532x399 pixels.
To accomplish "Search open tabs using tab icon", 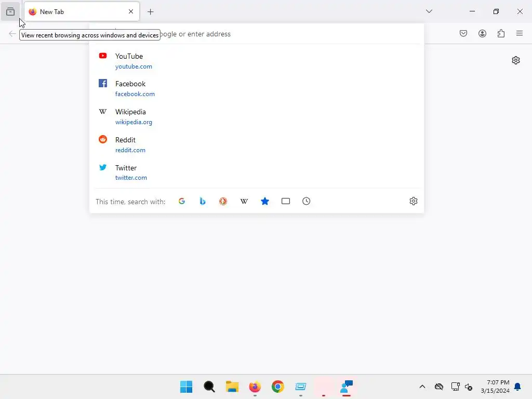I will click(286, 201).
